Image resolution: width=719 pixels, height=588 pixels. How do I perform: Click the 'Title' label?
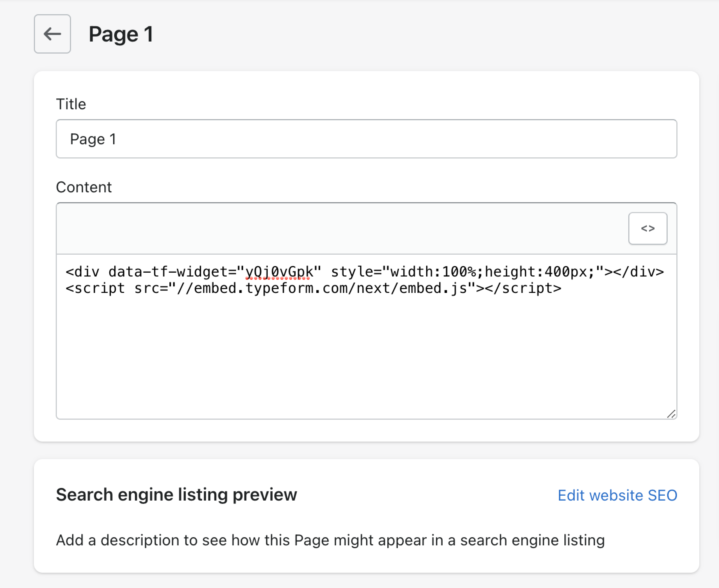(71, 104)
